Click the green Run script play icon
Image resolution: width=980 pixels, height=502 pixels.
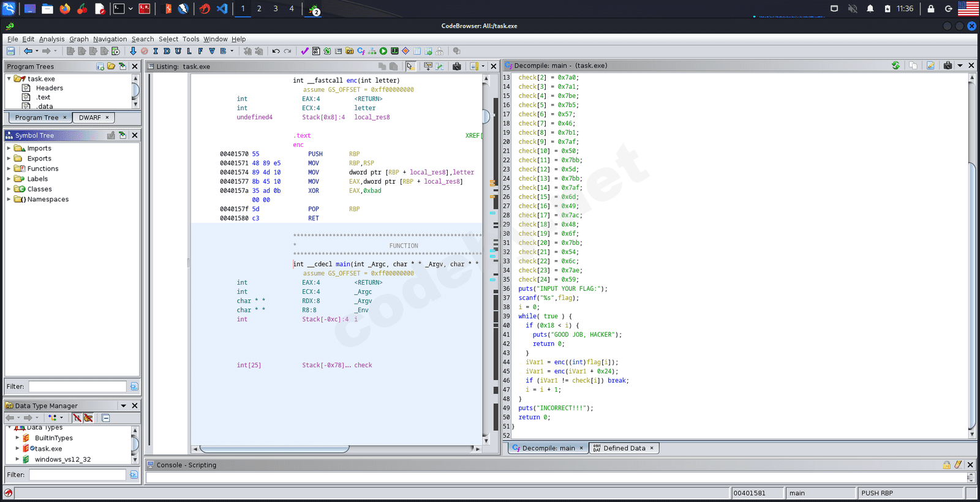(x=383, y=51)
